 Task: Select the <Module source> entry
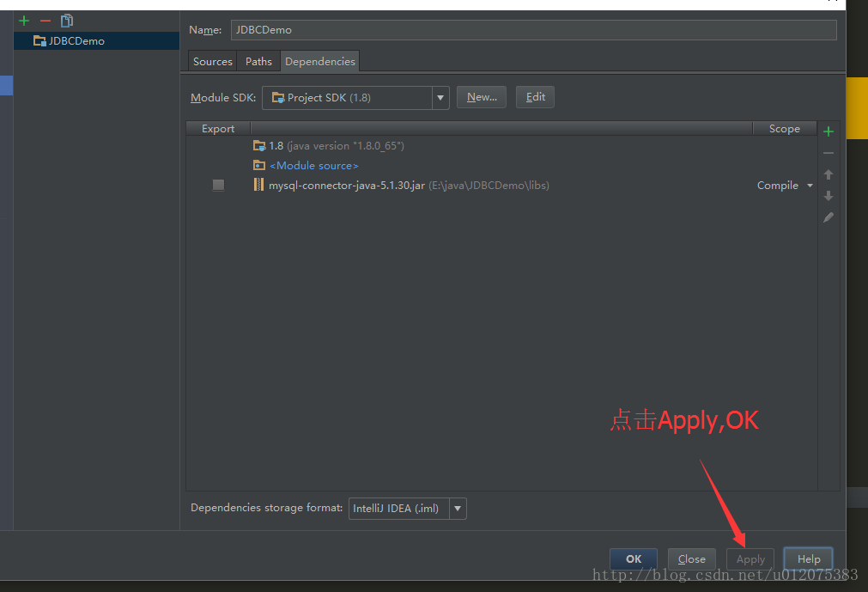(x=501, y=166)
